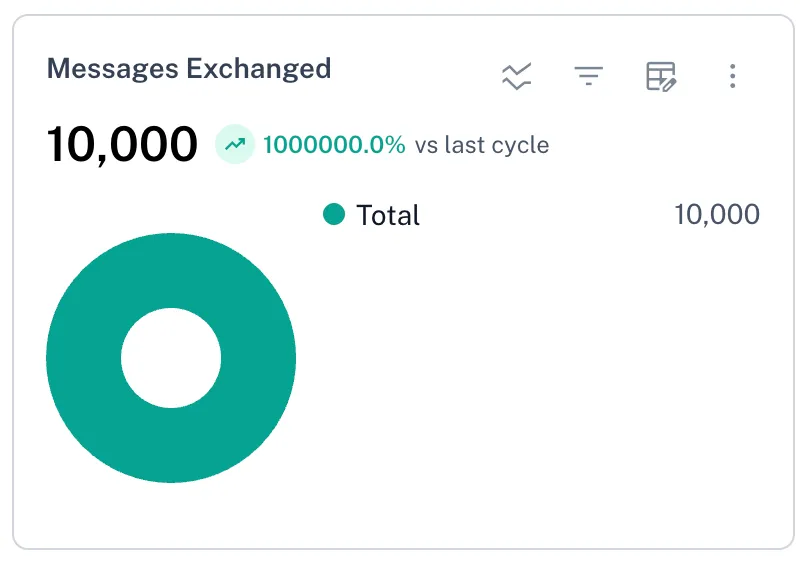Image resolution: width=810 pixels, height=566 pixels.
Task: Click the left arc of the donut ring
Action: tap(84, 358)
